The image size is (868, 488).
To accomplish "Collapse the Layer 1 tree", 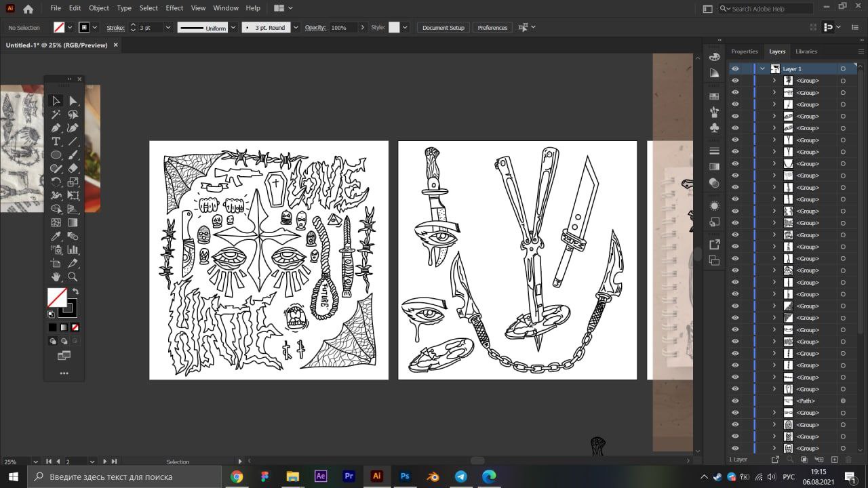I will 762,68.
